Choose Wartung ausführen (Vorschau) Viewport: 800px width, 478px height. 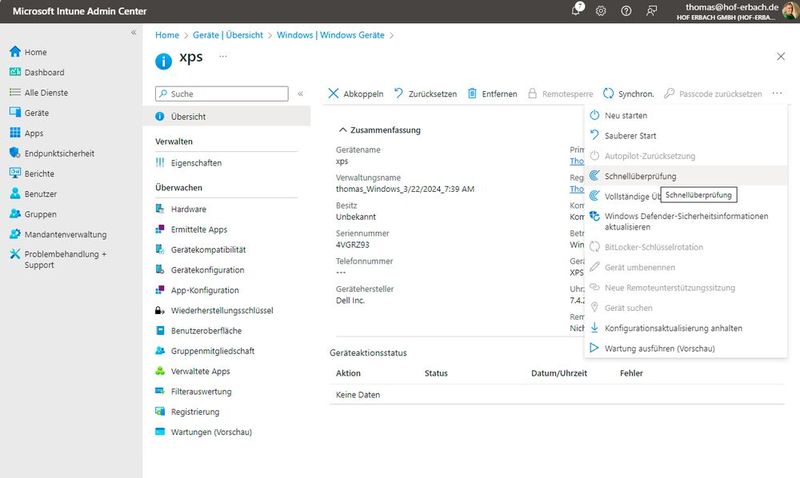click(685, 348)
